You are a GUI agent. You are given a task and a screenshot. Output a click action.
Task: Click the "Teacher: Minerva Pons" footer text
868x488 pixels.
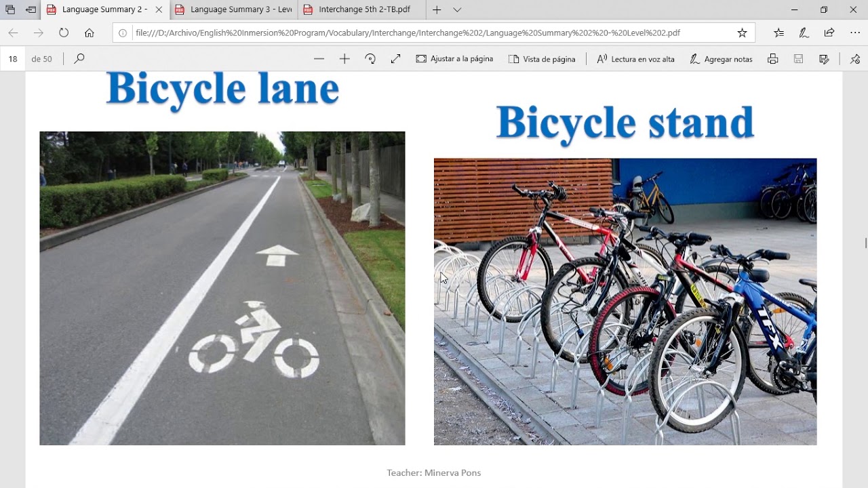434,472
